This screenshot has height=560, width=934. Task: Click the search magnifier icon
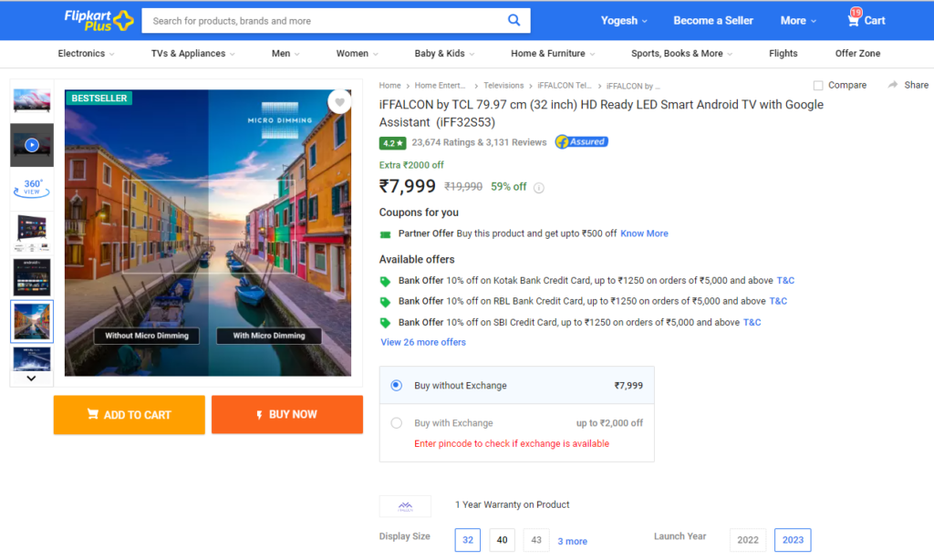pyautogui.click(x=514, y=20)
